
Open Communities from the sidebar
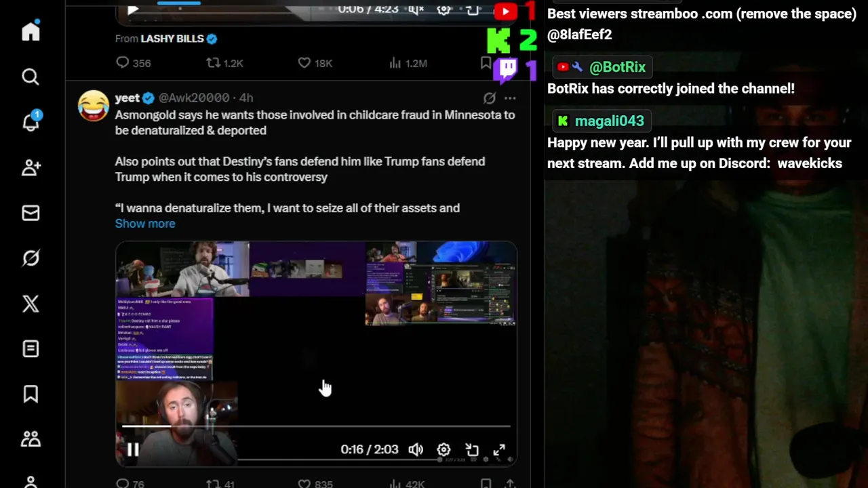(31, 439)
